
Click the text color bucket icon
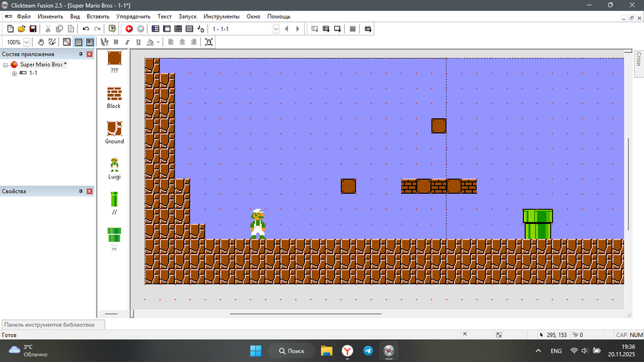pos(150,42)
